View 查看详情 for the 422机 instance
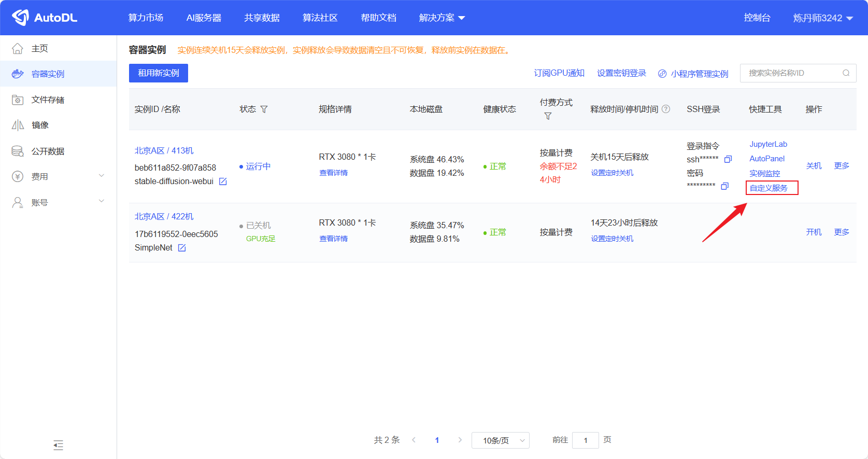 (x=333, y=239)
